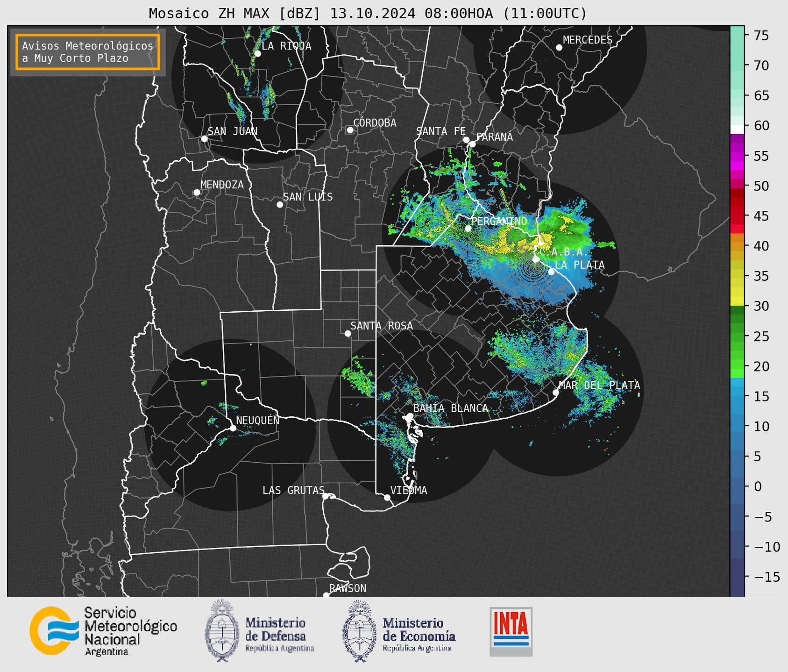Image resolution: width=788 pixels, height=672 pixels.
Task: Click the Servicio Meteorológico Nacional logo
Action: [103, 631]
